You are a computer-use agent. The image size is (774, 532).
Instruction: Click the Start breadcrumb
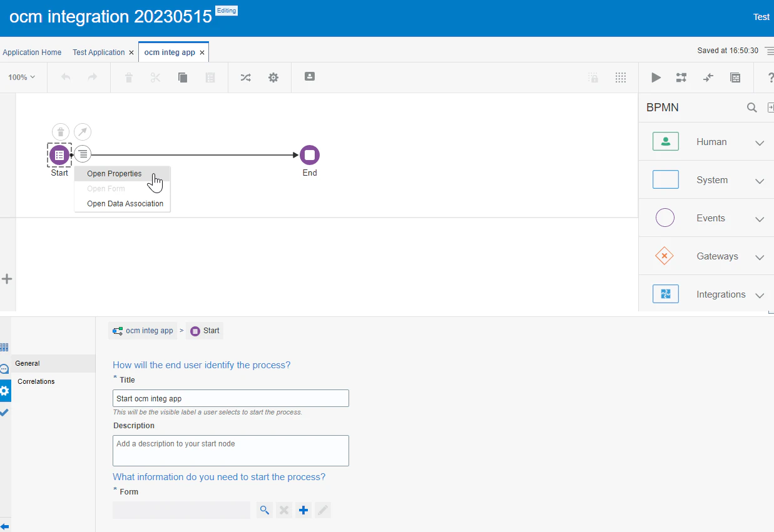pos(205,331)
